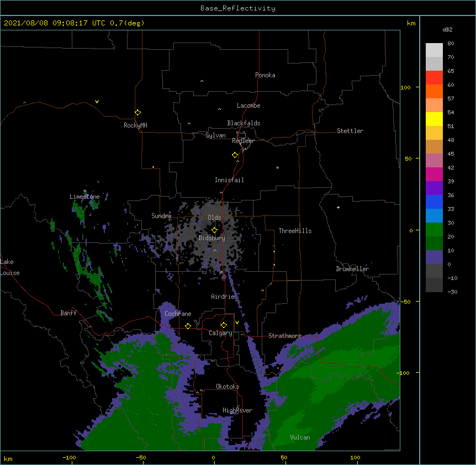
Task: Click the Cochrane town label
Action: tap(178, 314)
